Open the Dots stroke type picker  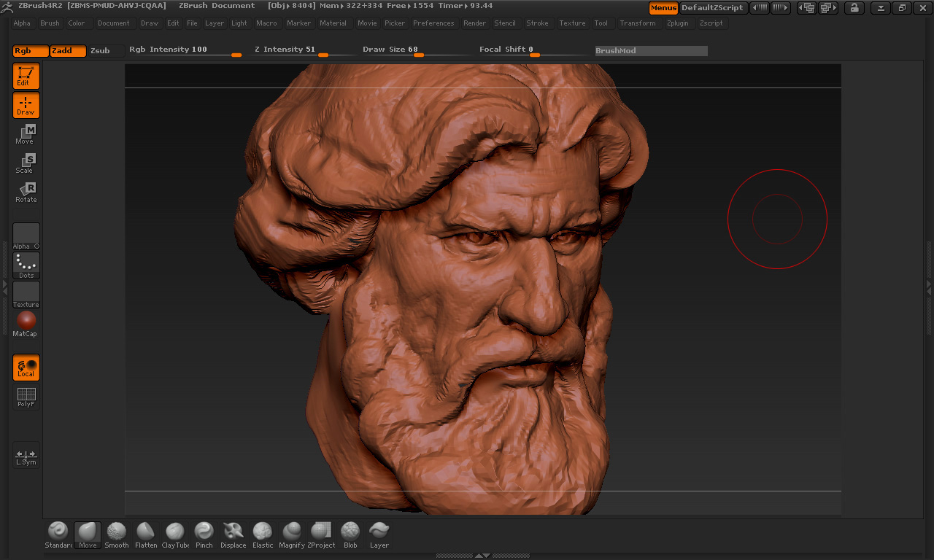point(26,265)
